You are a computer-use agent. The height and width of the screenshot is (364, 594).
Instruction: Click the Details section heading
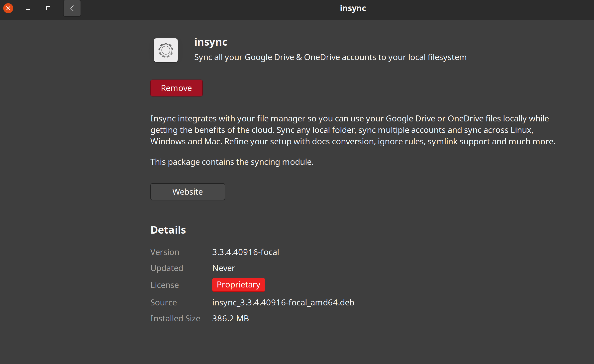168,230
